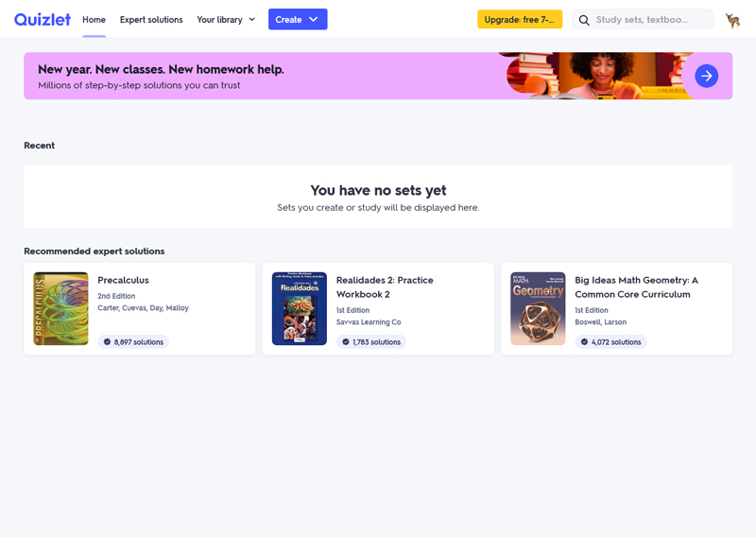Select "Carter, Cuevas, Day, Malloy" authors text
This screenshot has height=537, width=756.
point(144,308)
